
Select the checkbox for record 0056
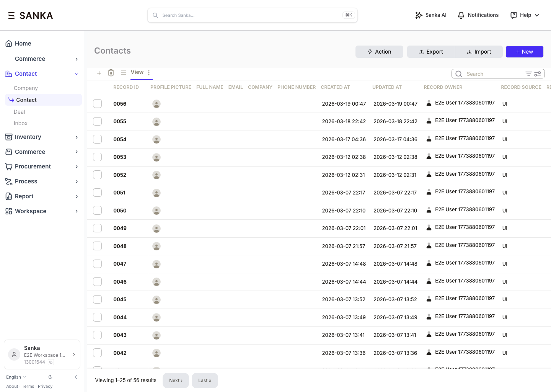[98, 104]
